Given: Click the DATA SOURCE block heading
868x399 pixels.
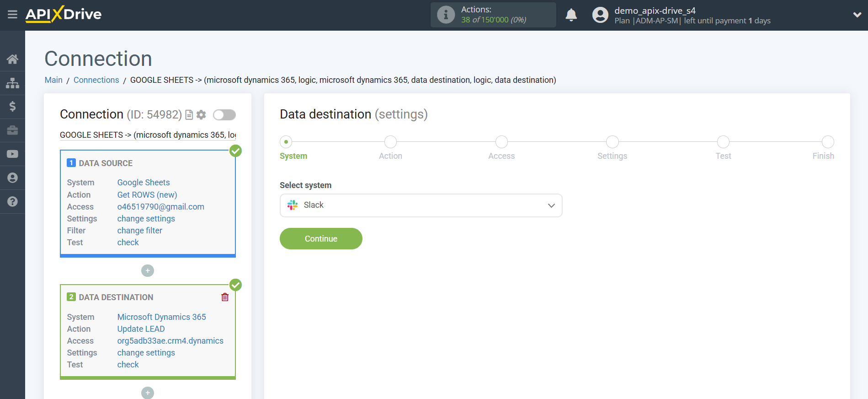Looking at the screenshot, I should pyautogui.click(x=106, y=163).
